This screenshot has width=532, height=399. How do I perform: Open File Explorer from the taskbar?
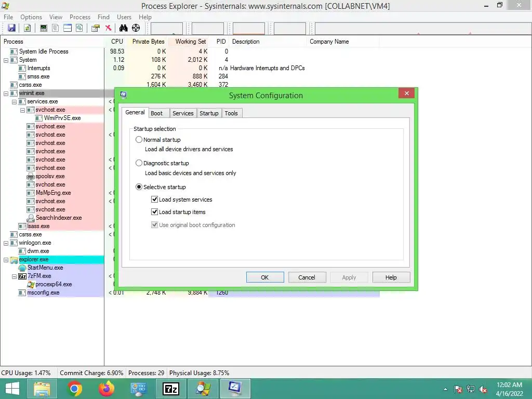[x=42, y=389]
